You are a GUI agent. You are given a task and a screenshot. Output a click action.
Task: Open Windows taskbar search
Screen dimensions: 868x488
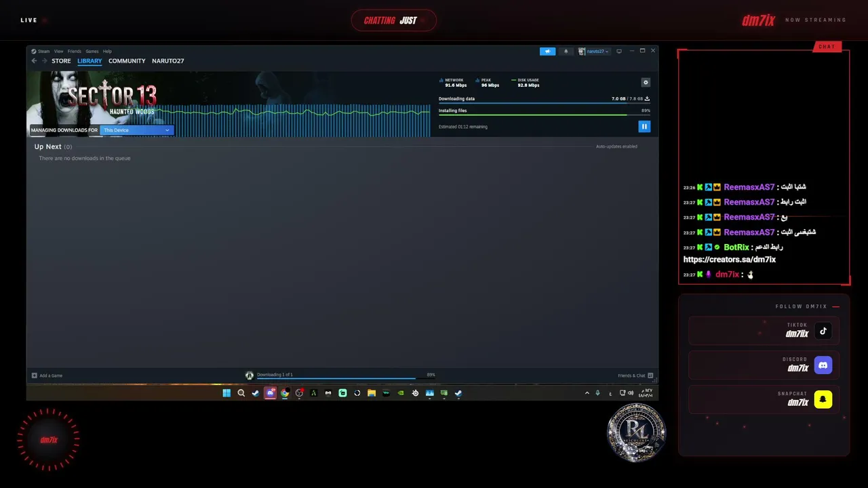point(241,393)
